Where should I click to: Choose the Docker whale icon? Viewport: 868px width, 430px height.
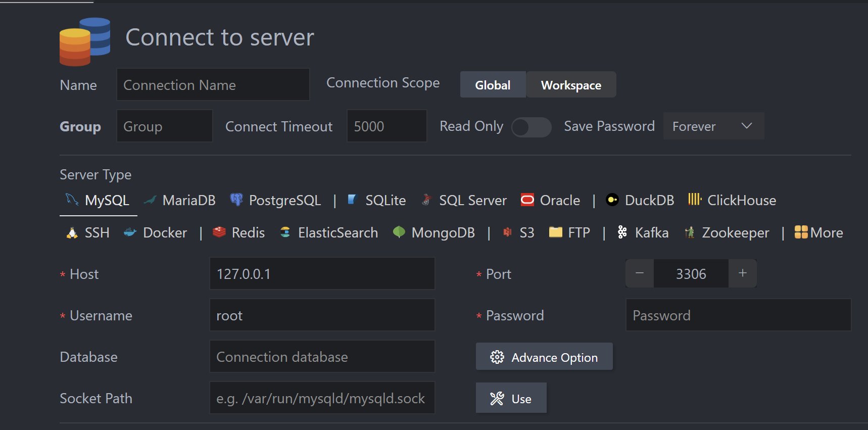(x=130, y=232)
